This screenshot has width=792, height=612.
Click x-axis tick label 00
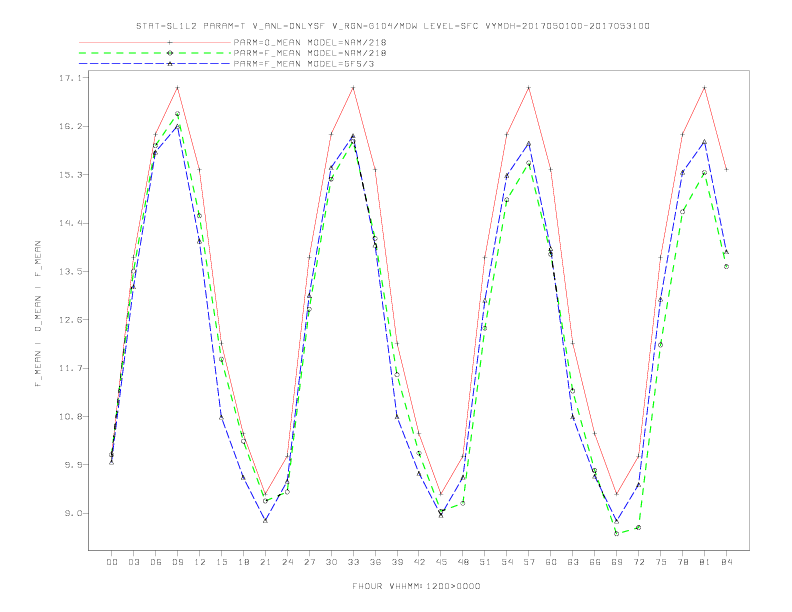(x=112, y=562)
